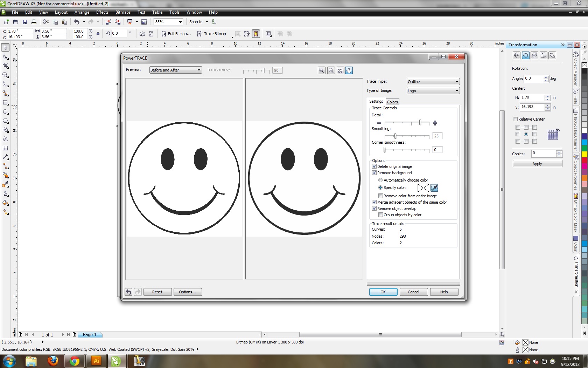
Task: Click the Save icon in the standard toolbar
Action: coord(24,22)
